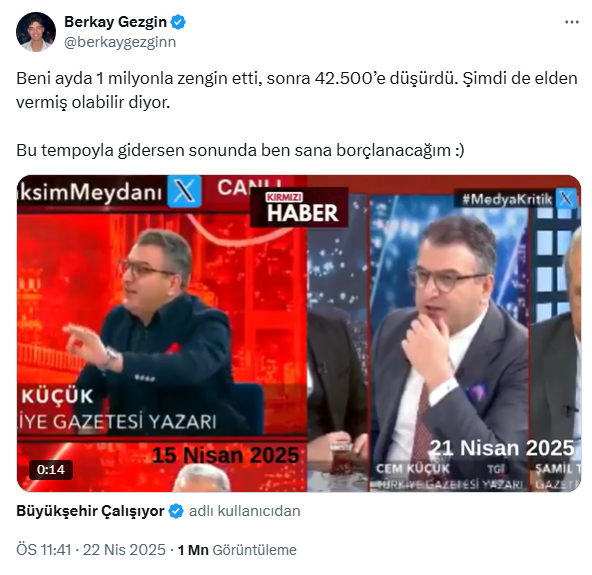Open the @berkaygezginn handle link
Screen dimensions: 592x575
point(120,42)
